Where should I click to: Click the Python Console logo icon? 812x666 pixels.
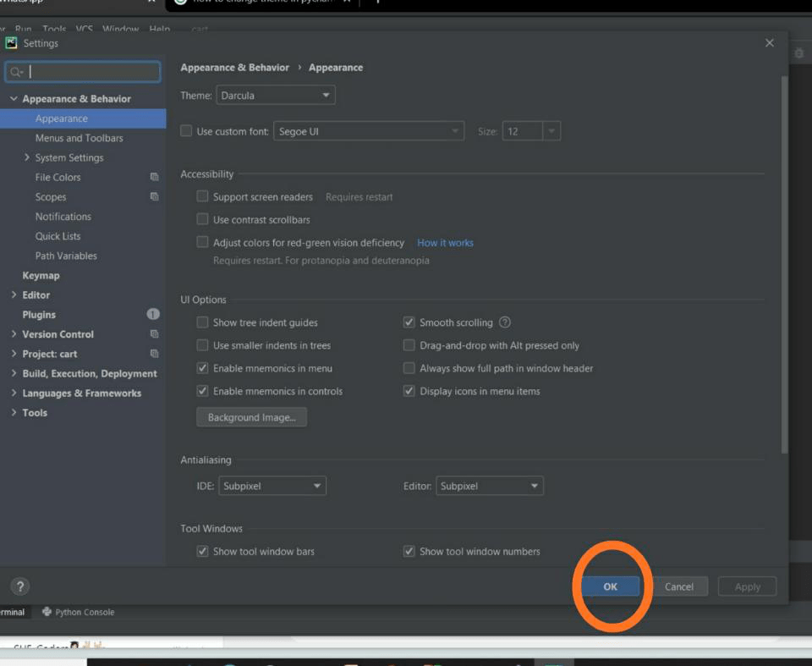coord(47,612)
